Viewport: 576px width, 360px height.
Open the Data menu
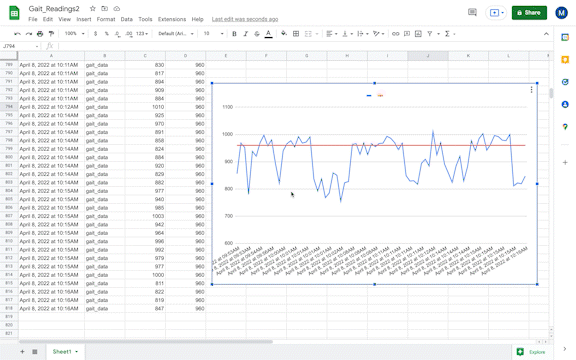pos(126,19)
